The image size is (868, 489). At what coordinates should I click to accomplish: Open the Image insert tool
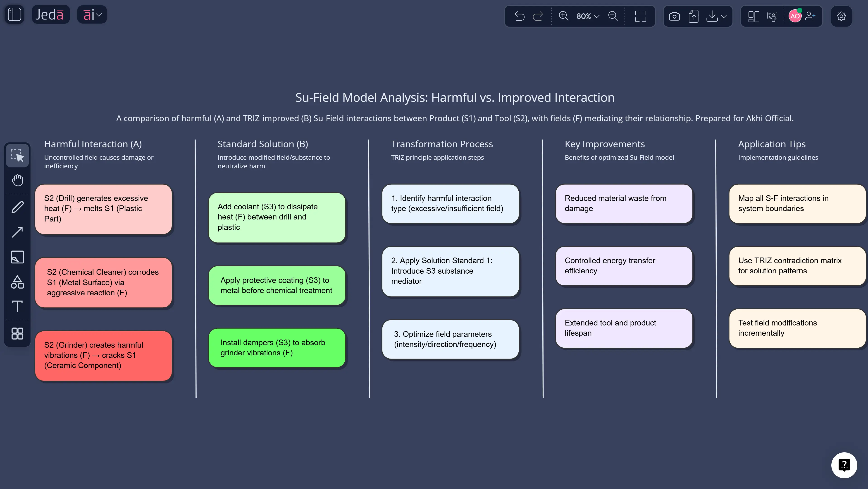click(17, 257)
